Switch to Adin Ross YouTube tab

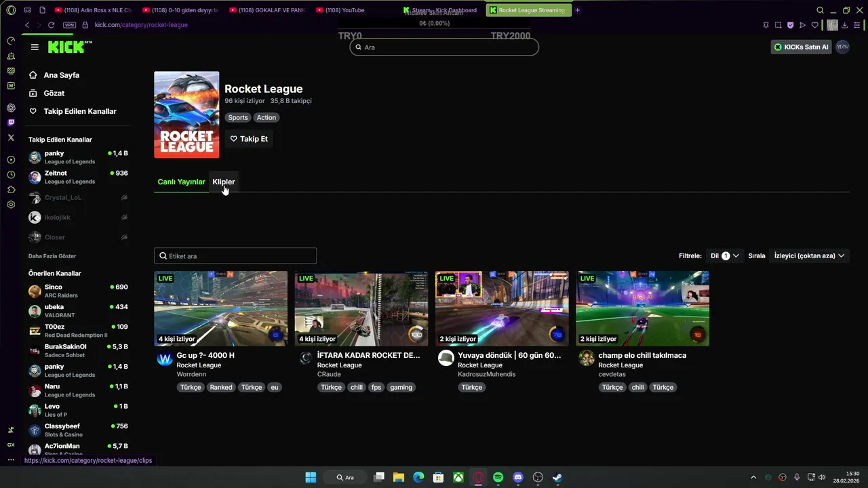pos(93,10)
